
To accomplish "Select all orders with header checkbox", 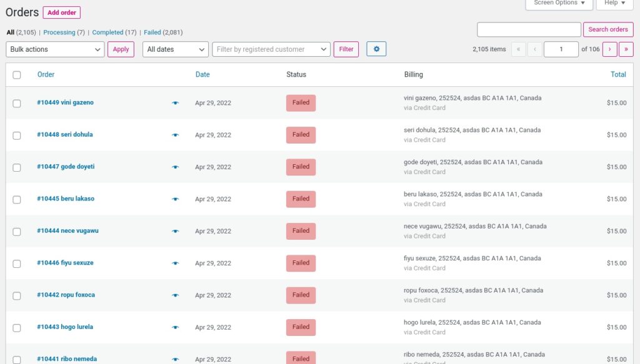I will point(17,75).
